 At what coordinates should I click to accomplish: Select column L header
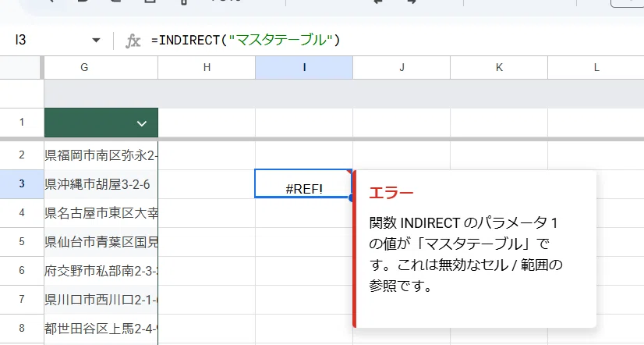click(596, 67)
